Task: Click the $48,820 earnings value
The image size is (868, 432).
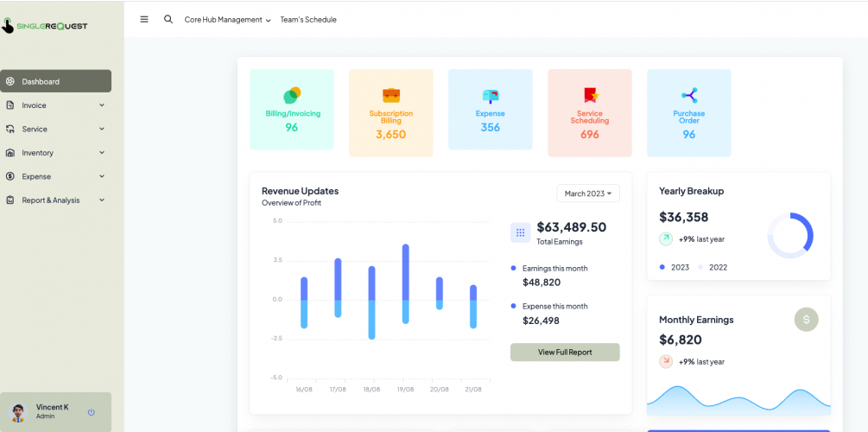Action: click(542, 283)
